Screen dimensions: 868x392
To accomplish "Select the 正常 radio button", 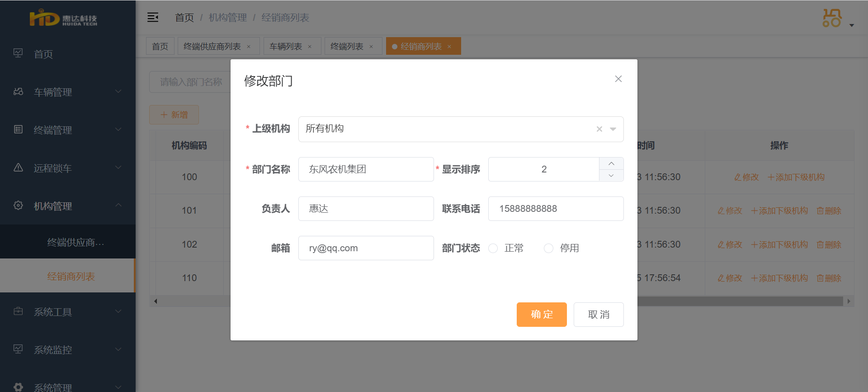I will point(493,248).
